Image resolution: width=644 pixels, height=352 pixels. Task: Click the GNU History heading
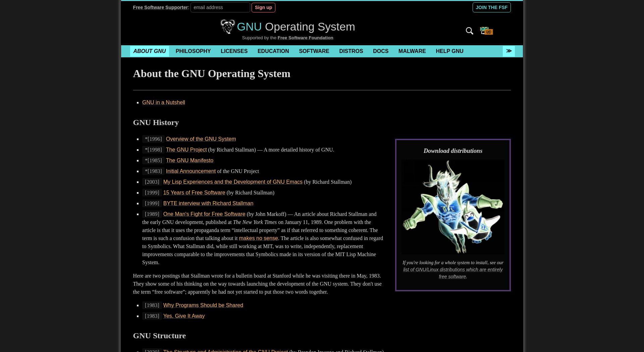point(156,123)
